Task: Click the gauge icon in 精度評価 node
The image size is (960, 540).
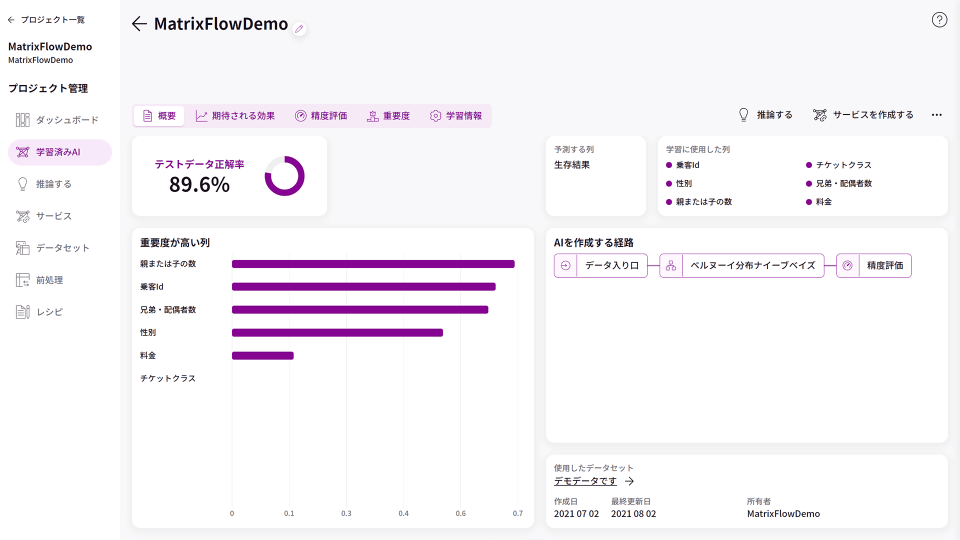Action: click(847, 266)
